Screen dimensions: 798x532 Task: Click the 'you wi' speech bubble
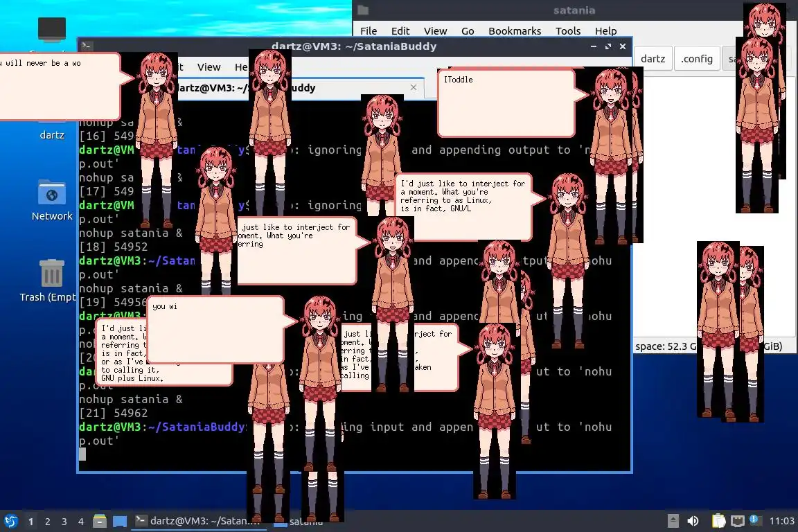[215, 329]
